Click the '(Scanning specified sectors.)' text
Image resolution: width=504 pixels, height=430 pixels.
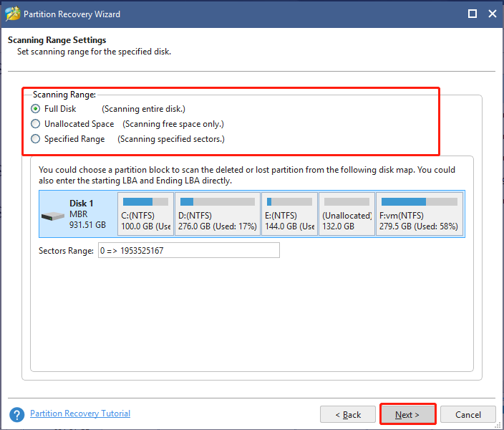pos(171,139)
